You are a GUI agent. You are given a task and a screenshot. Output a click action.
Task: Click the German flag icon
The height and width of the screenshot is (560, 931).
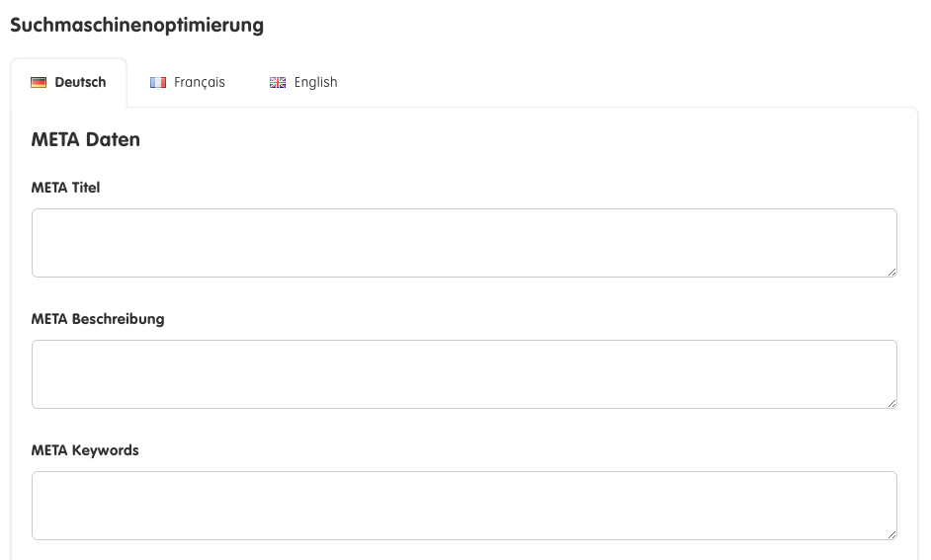pyautogui.click(x=39, y=82)
